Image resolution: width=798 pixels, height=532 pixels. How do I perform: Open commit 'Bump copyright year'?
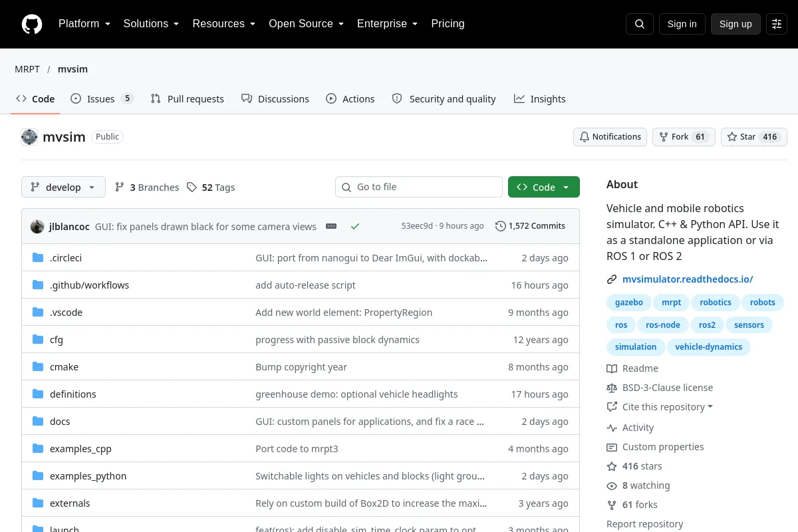[301, 367]
